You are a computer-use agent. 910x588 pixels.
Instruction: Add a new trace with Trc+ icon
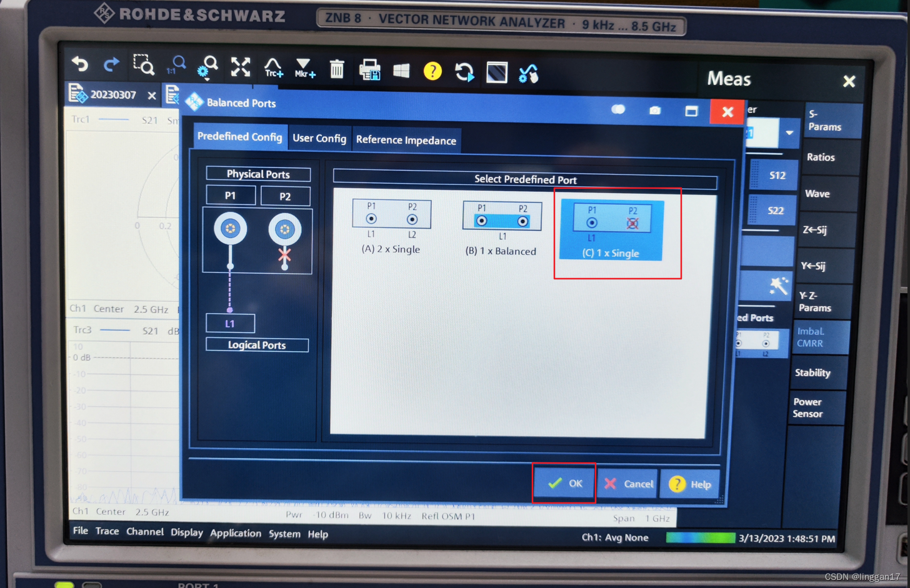click(x=273, y=67)
